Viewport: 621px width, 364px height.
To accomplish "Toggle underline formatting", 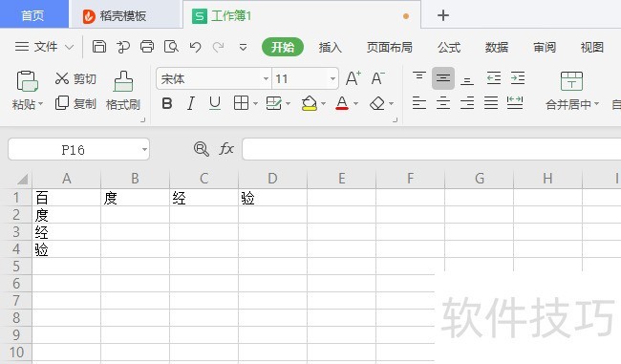I will tap(215, 103).
